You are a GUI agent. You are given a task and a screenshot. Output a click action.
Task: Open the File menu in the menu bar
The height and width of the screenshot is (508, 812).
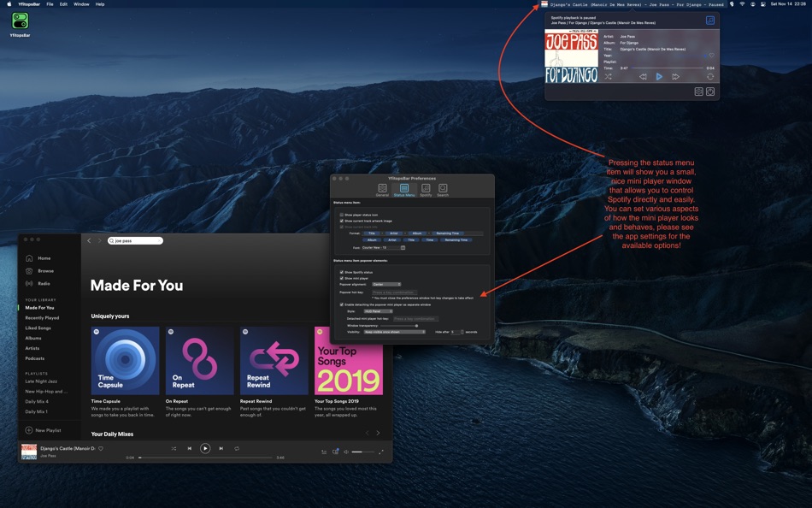tap(50, 4)
